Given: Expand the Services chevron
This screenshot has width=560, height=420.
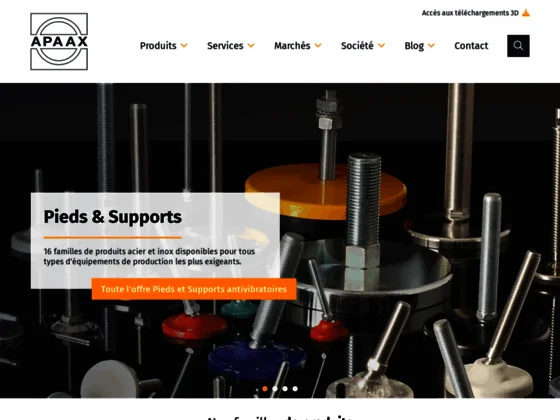Looking at the screenshot, I should tap(251, 46).
